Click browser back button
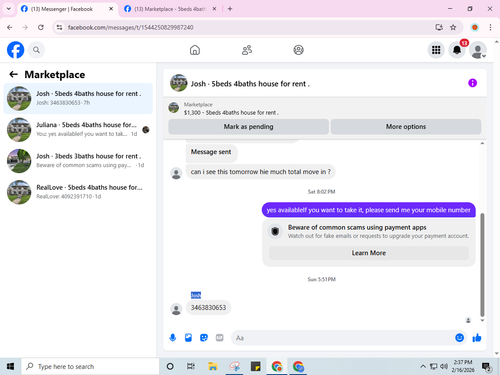 click(x=10, y=27)
